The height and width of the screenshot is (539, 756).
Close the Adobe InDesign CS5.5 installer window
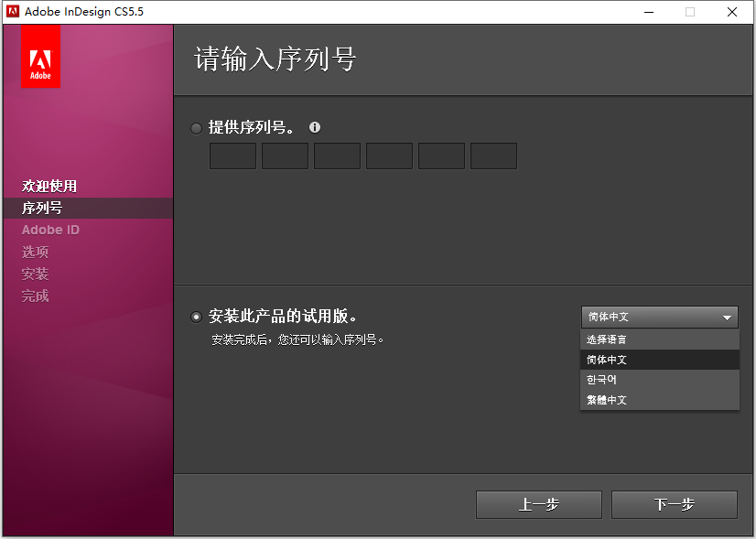(x=732, y=12)
